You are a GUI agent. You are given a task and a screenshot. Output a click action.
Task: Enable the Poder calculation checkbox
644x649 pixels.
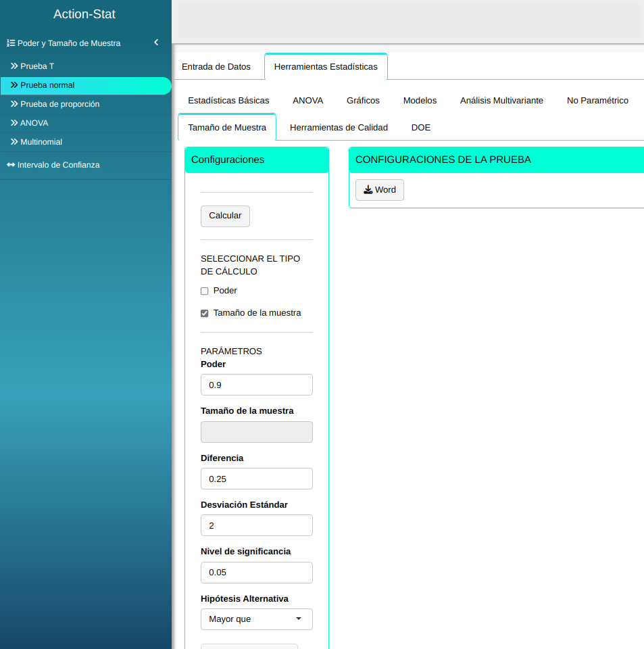click(x=205, y=291)
